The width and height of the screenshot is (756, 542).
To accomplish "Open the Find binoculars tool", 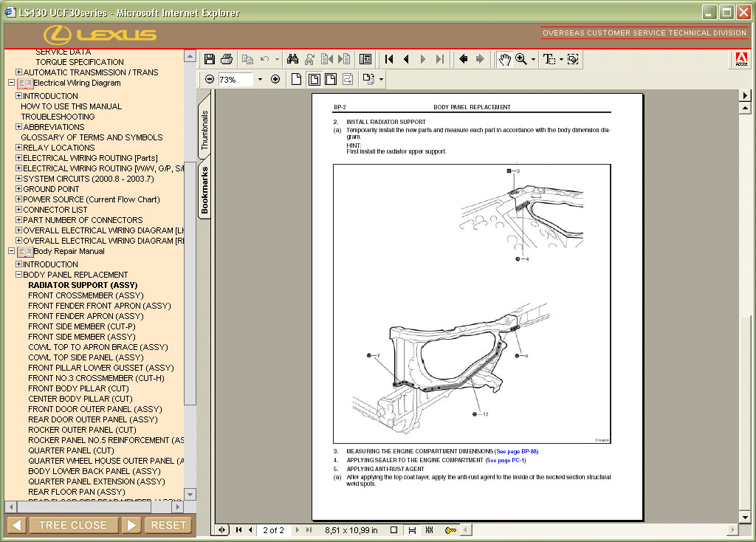I will 292,59.
